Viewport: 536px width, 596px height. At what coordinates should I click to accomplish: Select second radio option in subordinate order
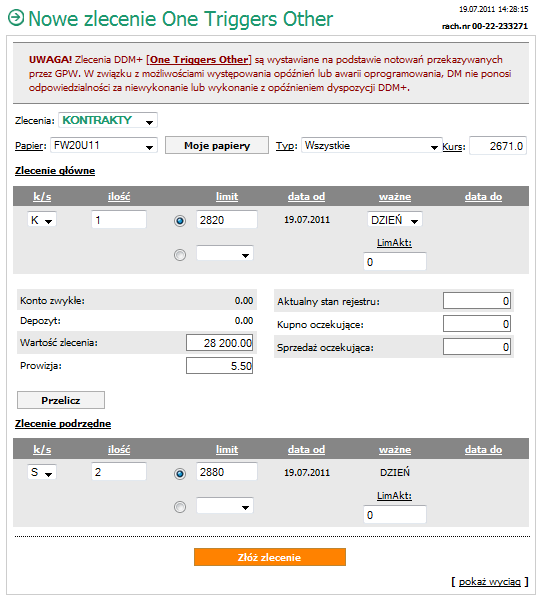(x=180, y=507)
